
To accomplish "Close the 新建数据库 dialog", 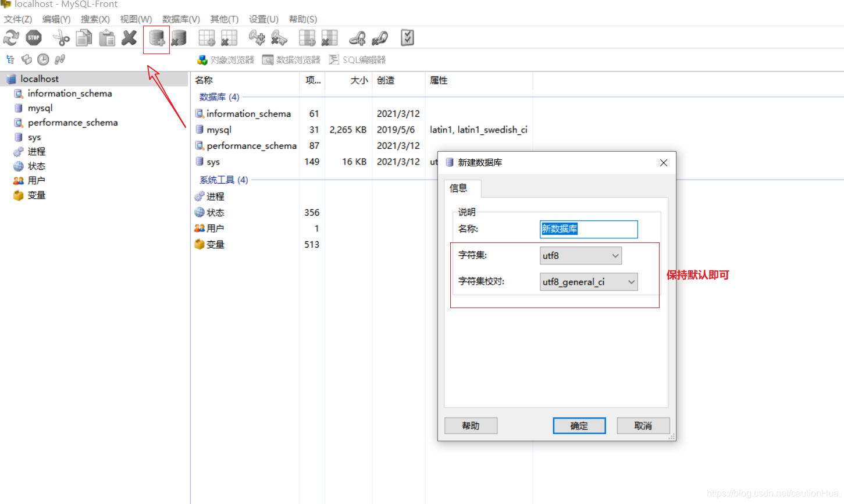I will tap(664, 163).
